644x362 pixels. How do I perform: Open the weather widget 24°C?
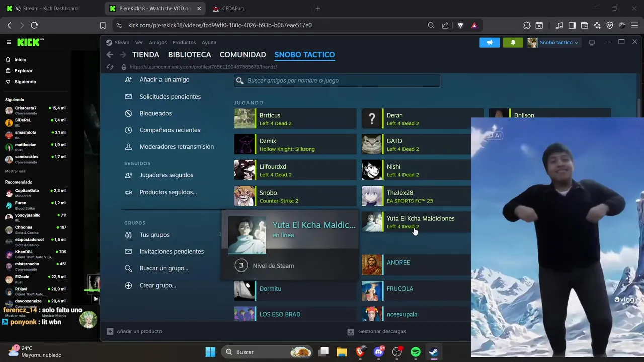[x=35, y=351]
